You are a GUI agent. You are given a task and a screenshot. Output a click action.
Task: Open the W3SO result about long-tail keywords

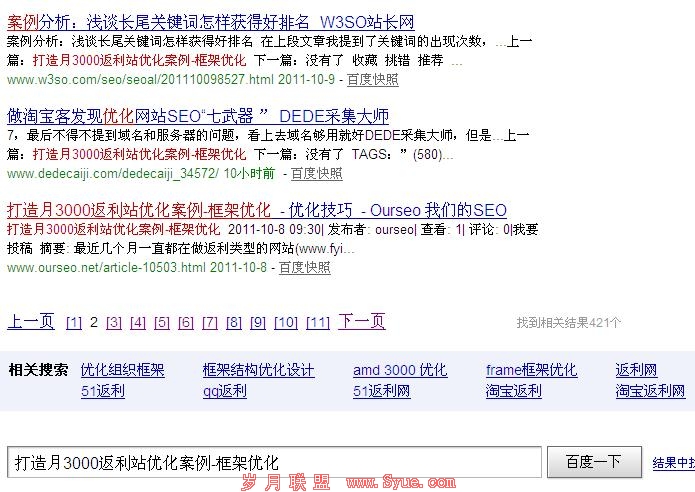(210, 22)
